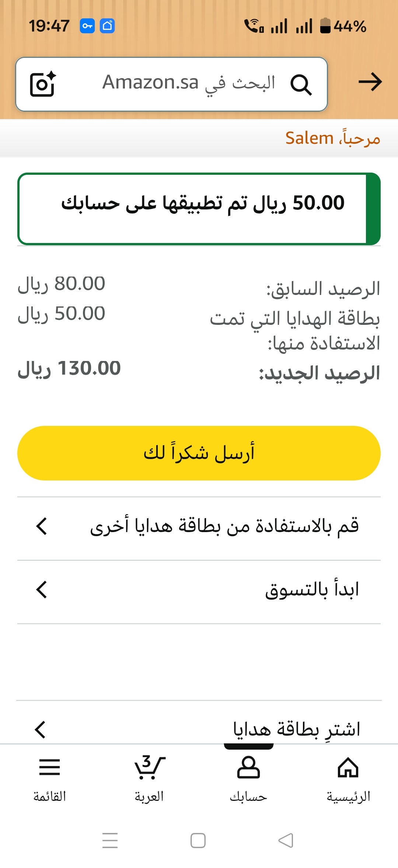Tap chevron beside اشترِ بطاقة هدايا

tap(40, 730)
